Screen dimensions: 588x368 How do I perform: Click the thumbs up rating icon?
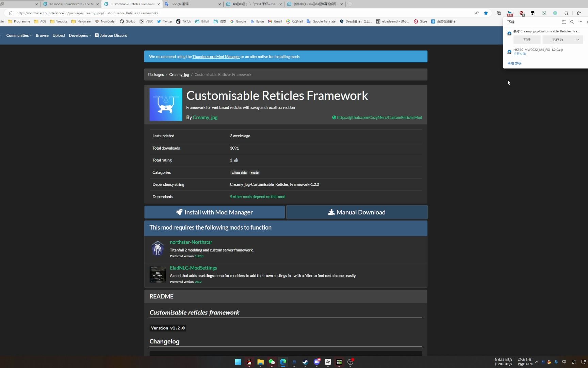(x=236, y=160)
